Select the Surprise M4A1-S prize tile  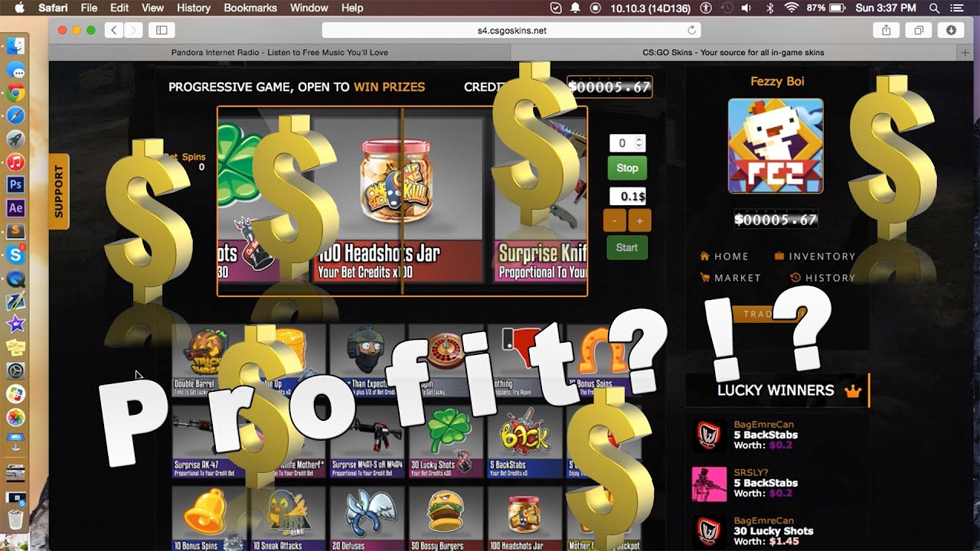point(367,442)
